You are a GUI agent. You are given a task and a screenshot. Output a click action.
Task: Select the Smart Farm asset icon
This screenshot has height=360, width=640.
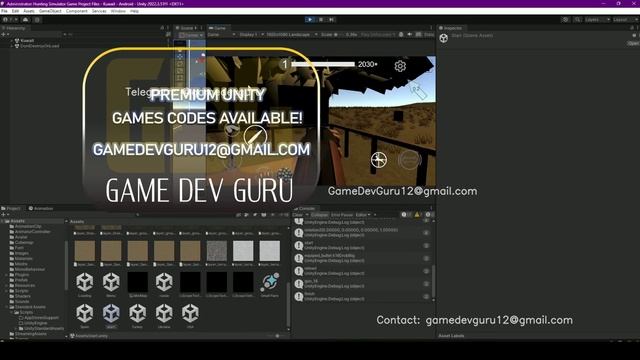click(269, 282)
